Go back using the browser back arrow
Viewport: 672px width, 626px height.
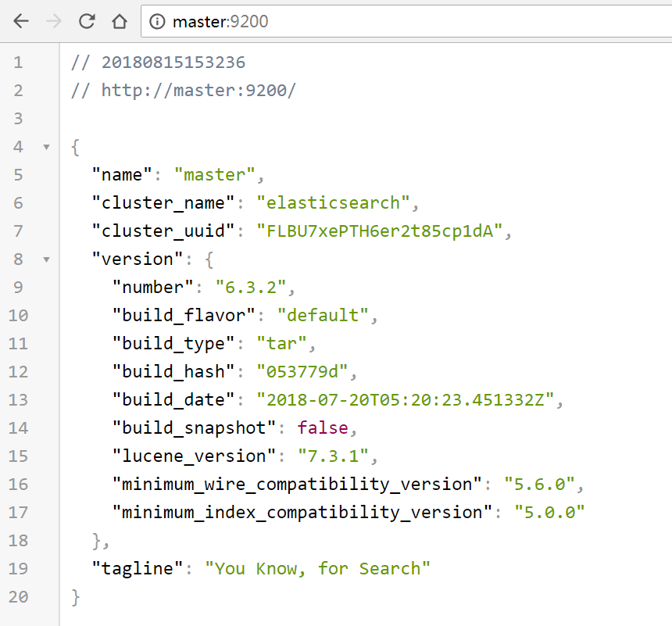pyautogui.click(x=21, y=21)
